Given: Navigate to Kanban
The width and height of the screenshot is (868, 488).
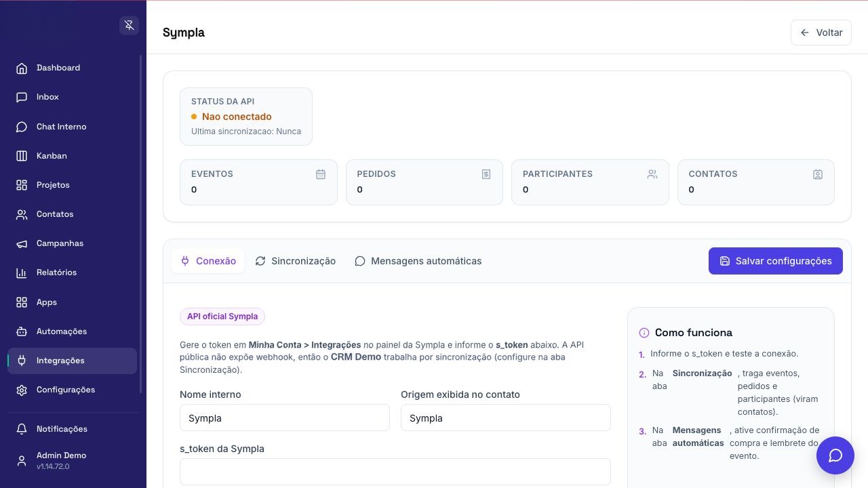Looking at the screenshot, I should coord(72,156).
